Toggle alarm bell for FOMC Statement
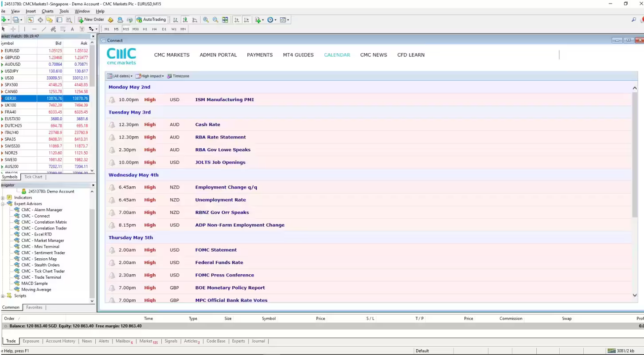 (x=112, y=250)
